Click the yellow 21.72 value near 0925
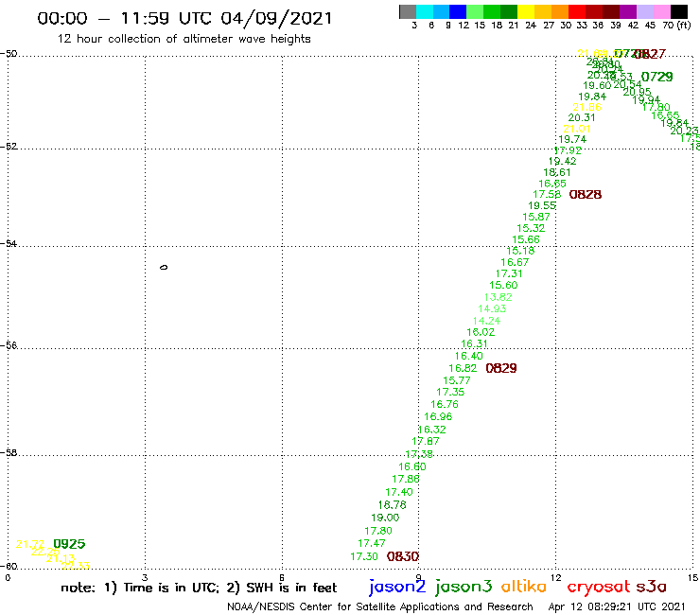 click(30, 544)
